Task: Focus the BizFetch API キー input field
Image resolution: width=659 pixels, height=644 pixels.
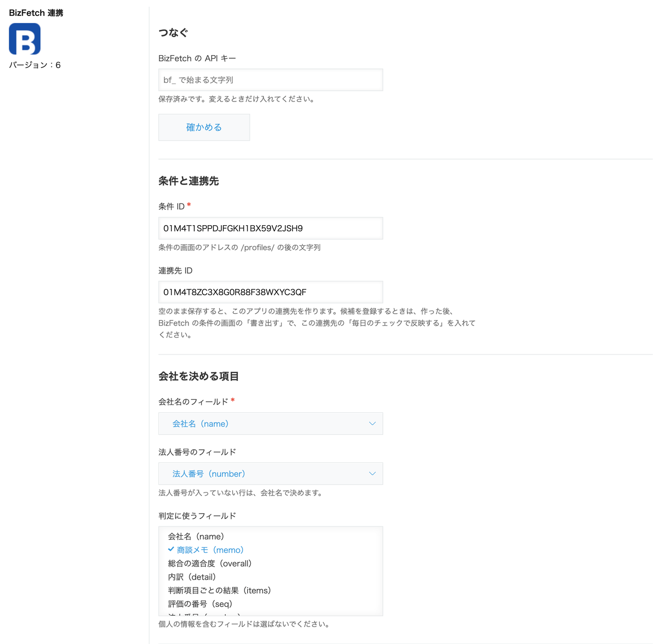Action: (x=270, y=80)
